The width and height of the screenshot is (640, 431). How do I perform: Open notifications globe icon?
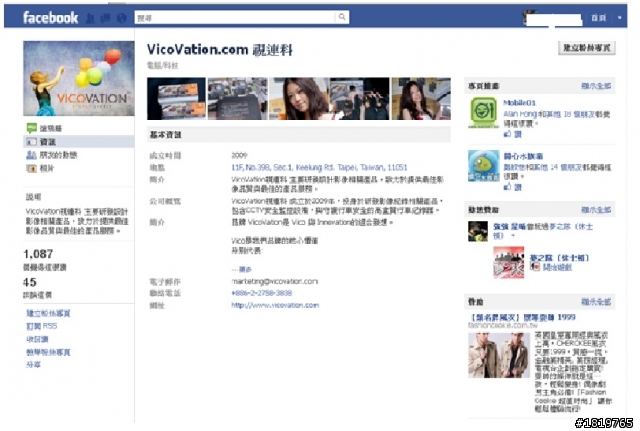(121, 18)
